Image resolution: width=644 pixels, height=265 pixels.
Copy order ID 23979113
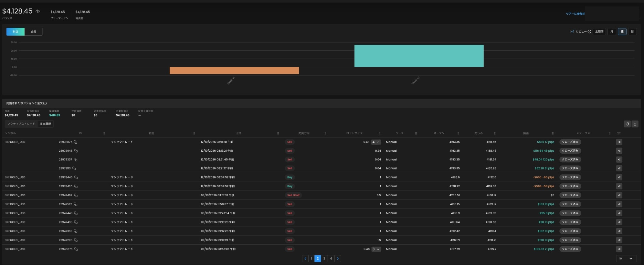pyautogui.click(x=74, y=168)
